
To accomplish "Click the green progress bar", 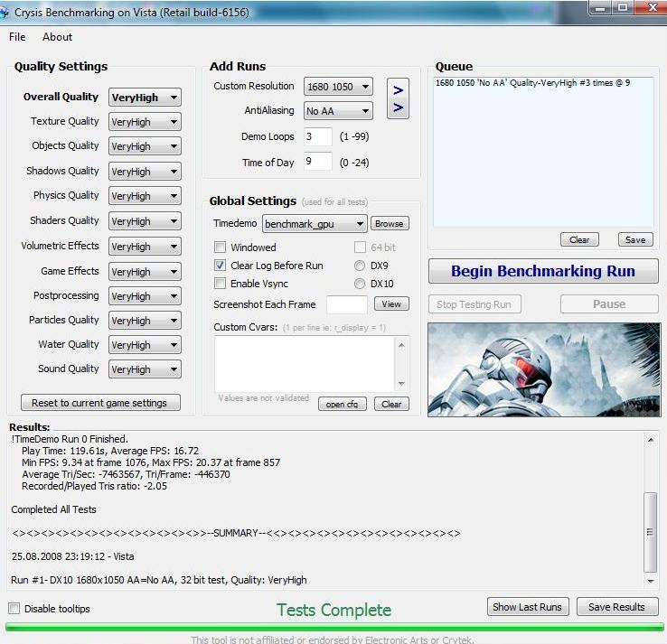I will 334,627.
